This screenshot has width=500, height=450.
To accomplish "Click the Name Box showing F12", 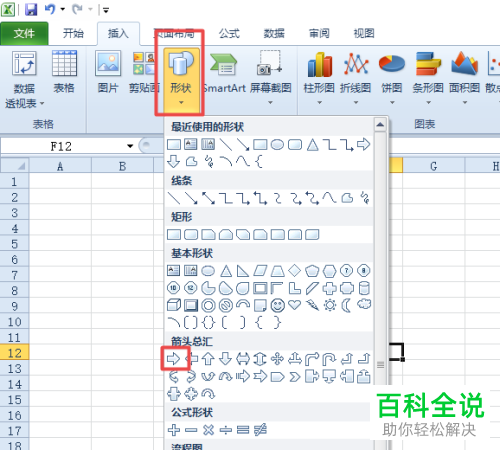I will coord(61,146).
